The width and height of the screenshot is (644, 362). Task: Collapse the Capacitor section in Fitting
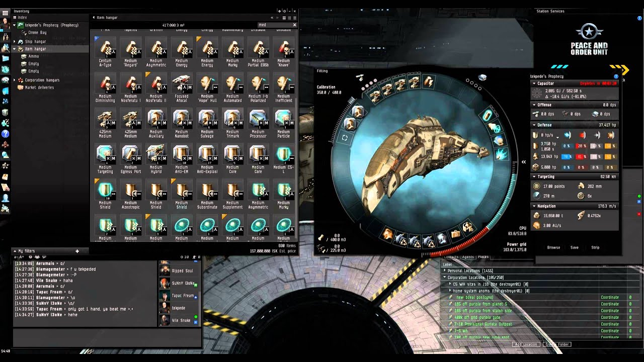click(x=534, y=83)
